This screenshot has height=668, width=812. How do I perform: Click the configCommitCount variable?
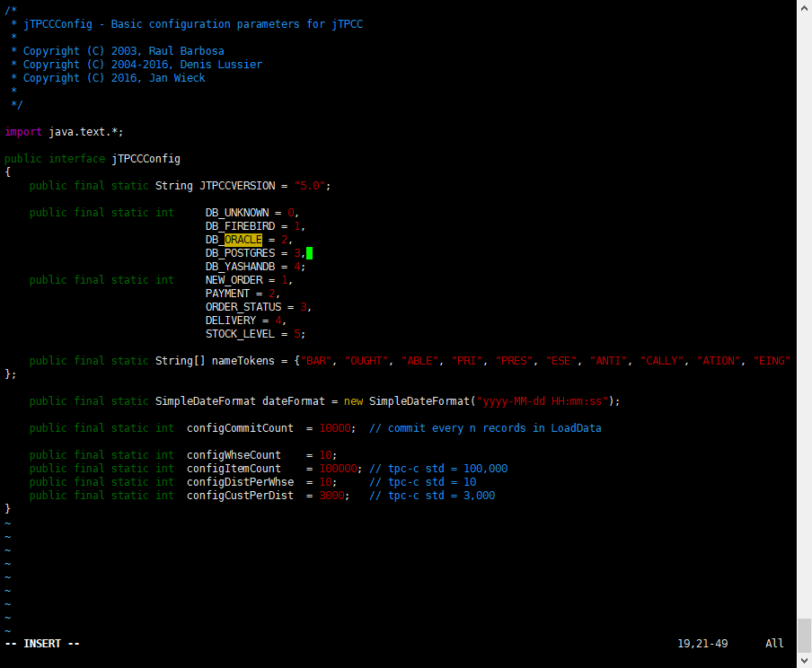[241, 428]
